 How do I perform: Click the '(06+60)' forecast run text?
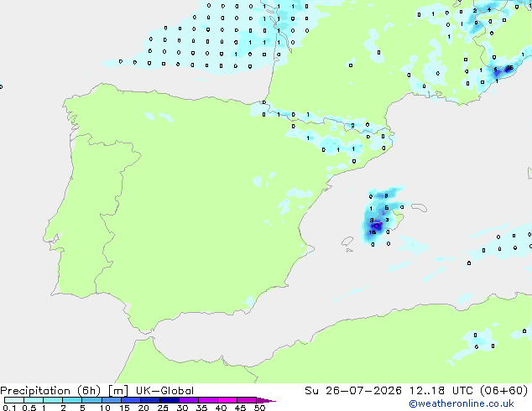coord(504,391)
